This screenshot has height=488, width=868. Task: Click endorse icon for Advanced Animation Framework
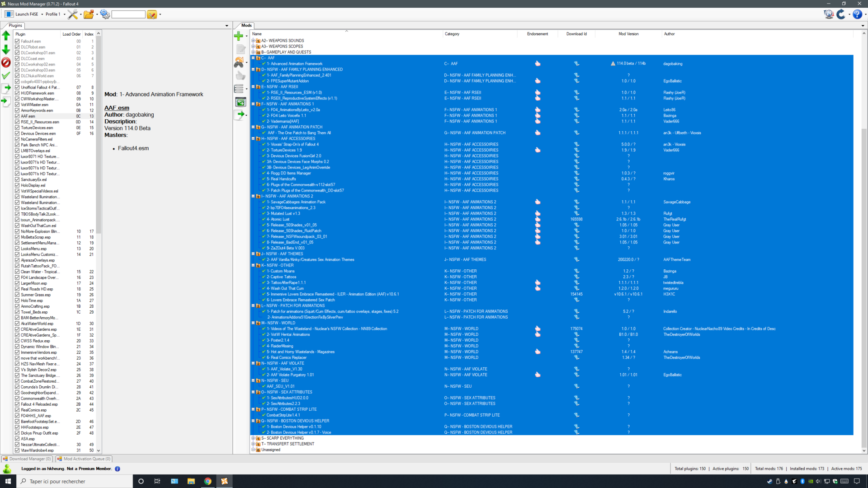click(538, 64)
